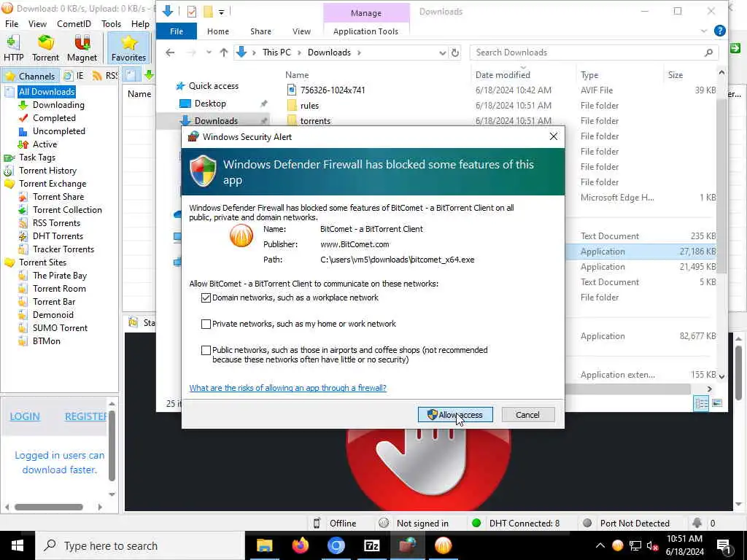The image size is (747, 560).
Task: Click the Offline status bar icon
Action: (x=317, y=524)
